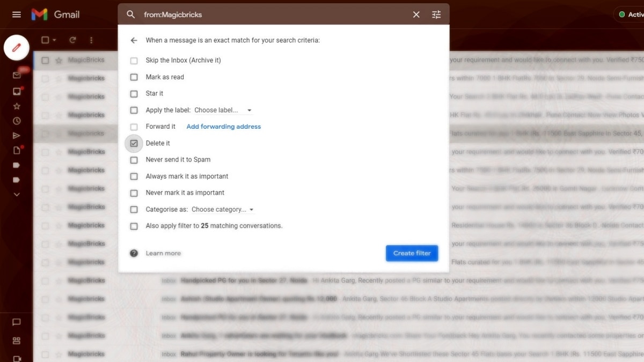Click Add forwarding address link

pos(224,127)
